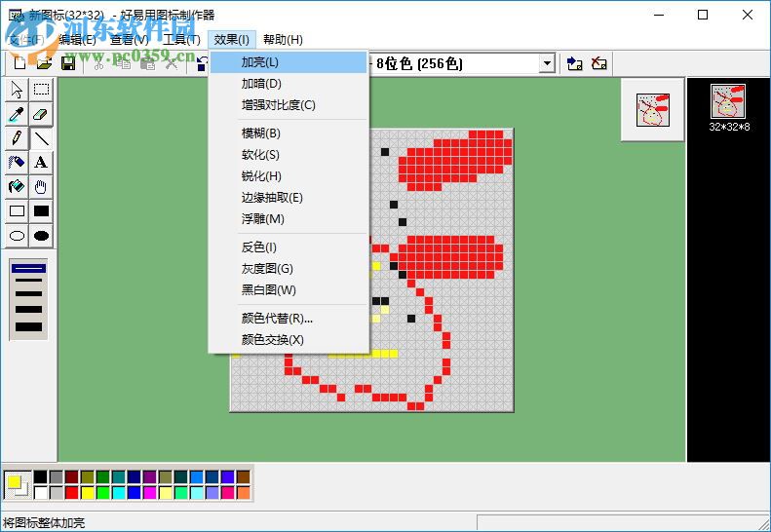Pick the orange palette swatch
This screenshot has width=771, height=532.
point(244,492)
